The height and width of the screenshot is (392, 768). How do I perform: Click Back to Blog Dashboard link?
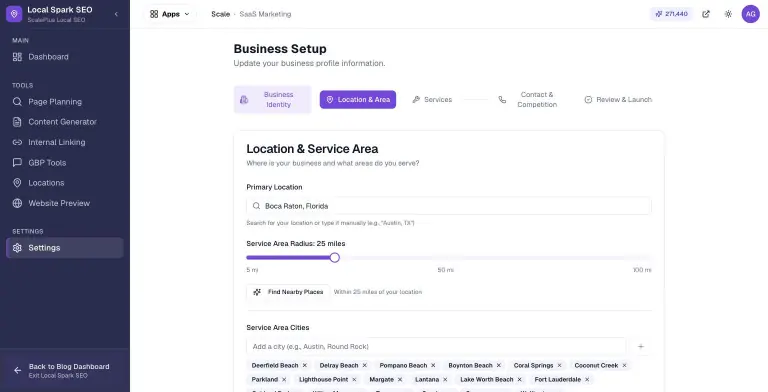pos(65,370)
